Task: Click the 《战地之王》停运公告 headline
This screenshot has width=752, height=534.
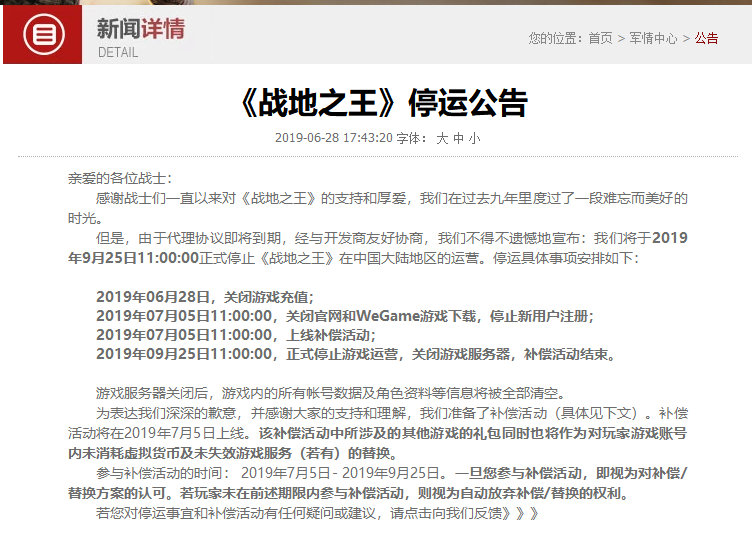Action: point(384,103)
